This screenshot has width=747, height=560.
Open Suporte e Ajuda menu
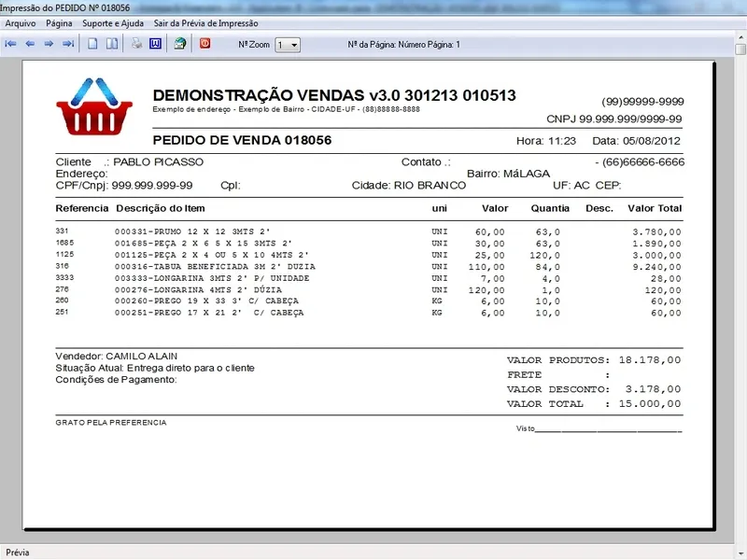click(114, 22)
